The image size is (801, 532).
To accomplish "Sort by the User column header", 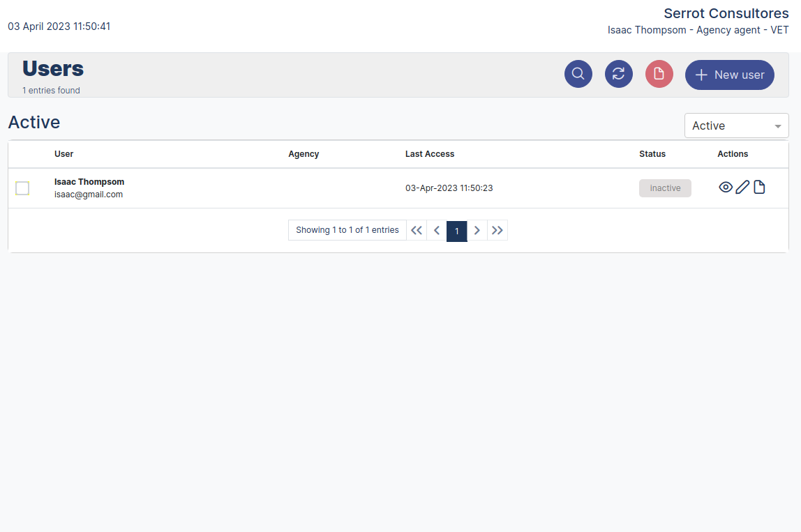I will point(63,154).
